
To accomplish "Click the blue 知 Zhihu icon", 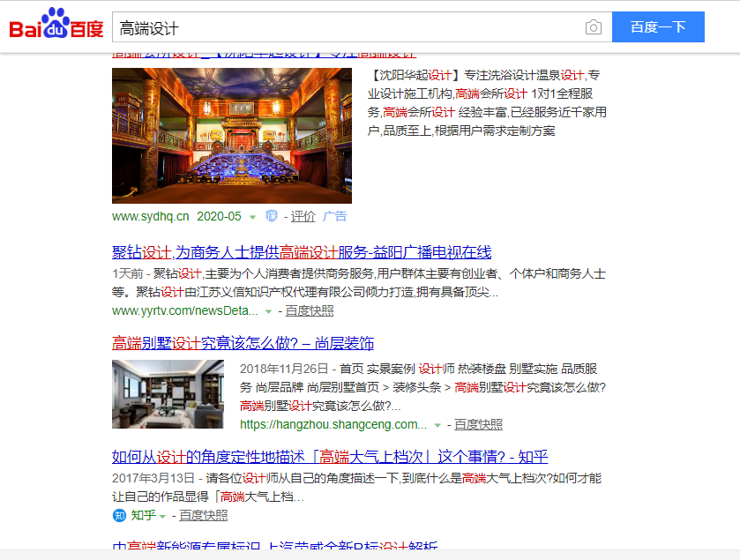I will pyautogui.click(x=119, y=516).
